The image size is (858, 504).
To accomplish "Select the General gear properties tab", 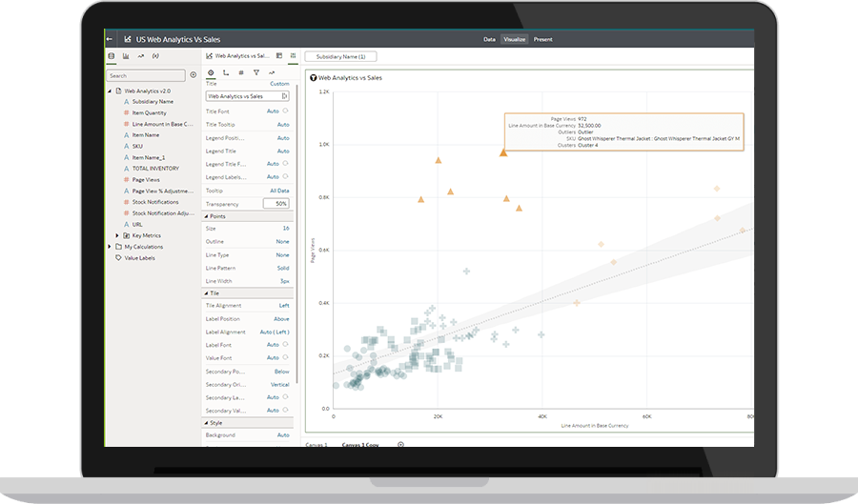I will (211, 72).
